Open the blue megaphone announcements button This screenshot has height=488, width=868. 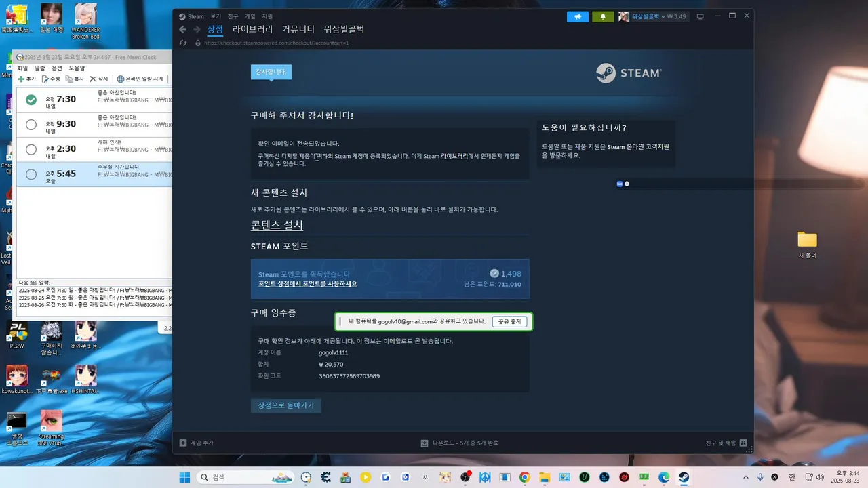[578, 16]
